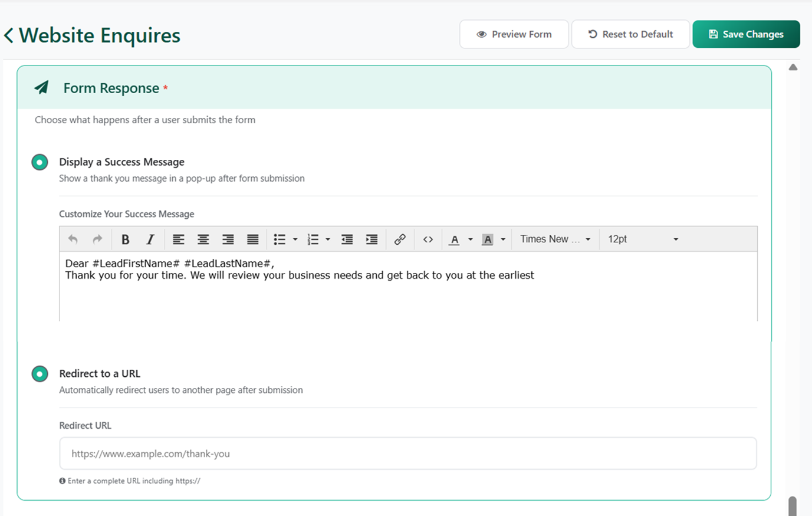Toggle bold formatting

[125, 239]
